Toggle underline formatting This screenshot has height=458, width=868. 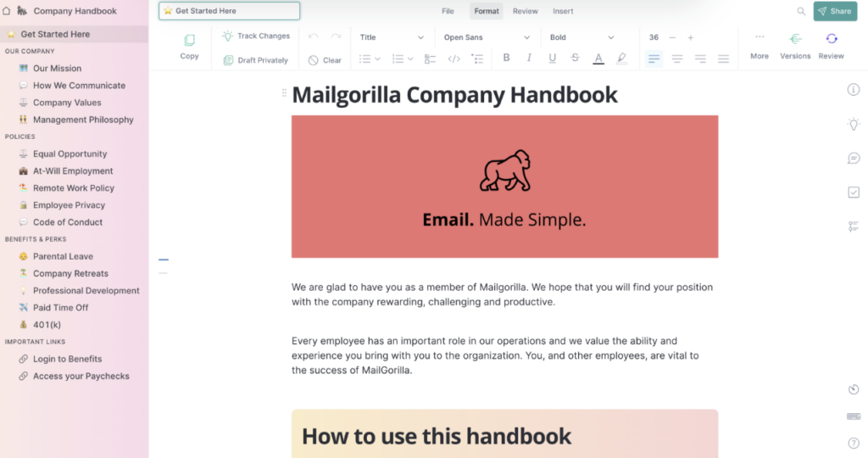point(552,59)
